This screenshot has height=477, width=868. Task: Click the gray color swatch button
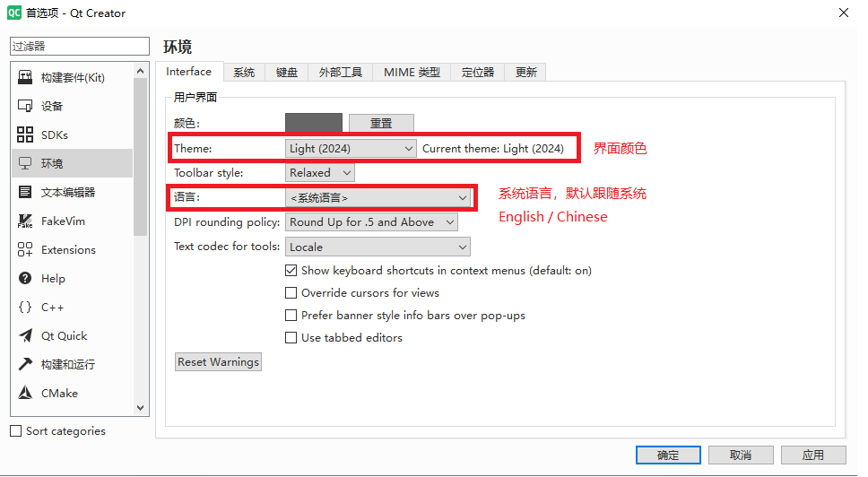click(313, 123)
